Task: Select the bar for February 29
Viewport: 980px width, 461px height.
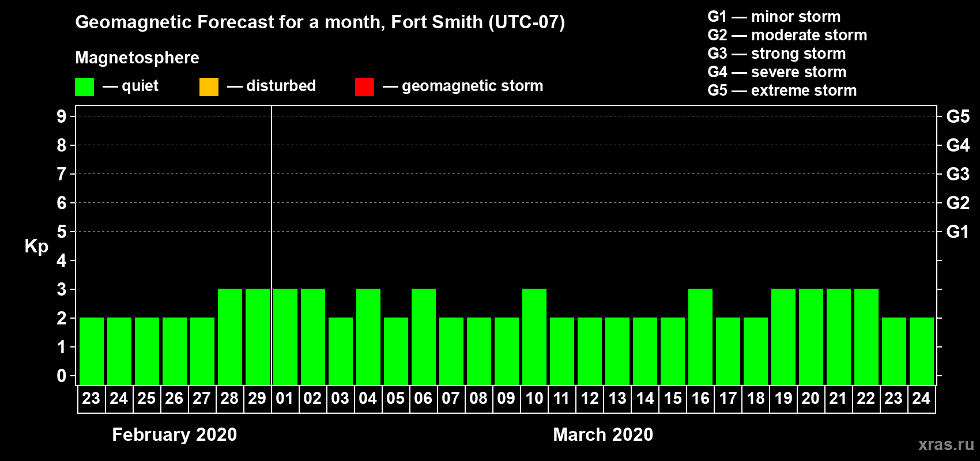Action: pyautogui.click(x=258, y=337)
